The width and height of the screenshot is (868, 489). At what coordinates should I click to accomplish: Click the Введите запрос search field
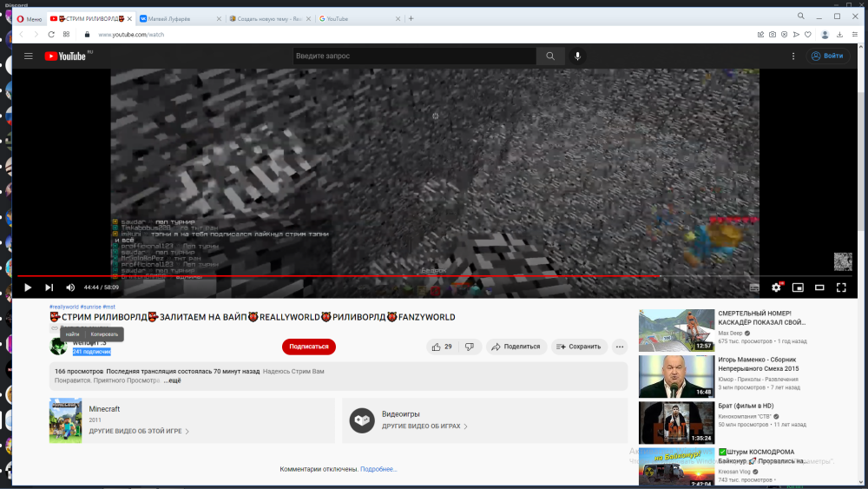(414, 56)
